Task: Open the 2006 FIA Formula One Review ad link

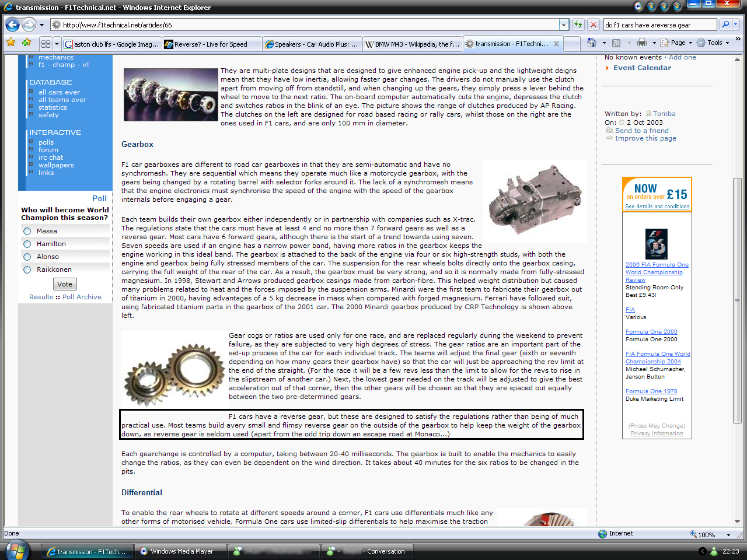Action: 657,272
